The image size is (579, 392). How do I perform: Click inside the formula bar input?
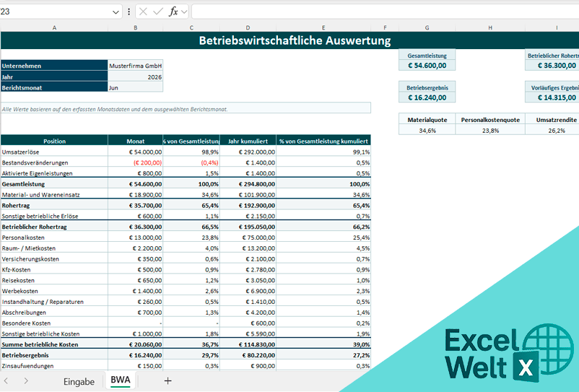pos(383,12)
